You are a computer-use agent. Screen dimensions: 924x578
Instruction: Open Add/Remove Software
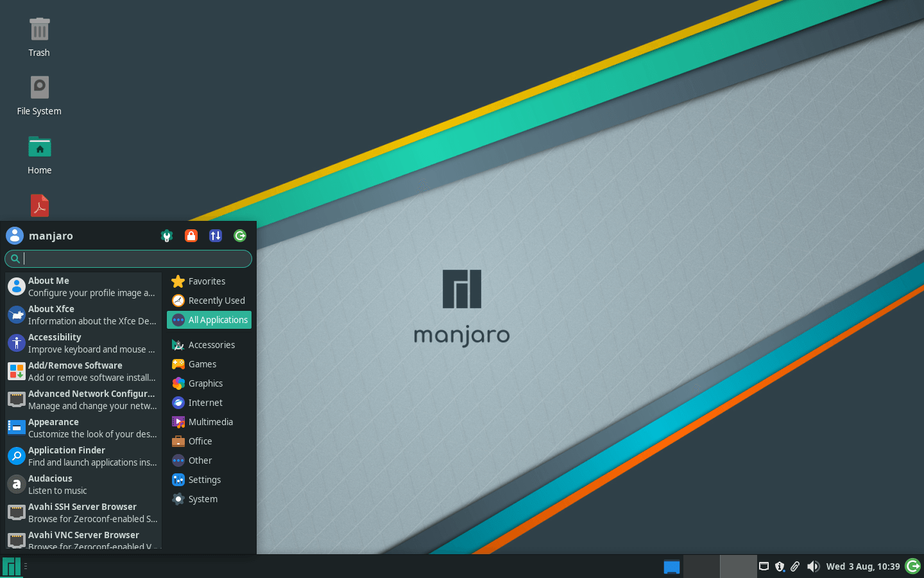pos(74,371)
